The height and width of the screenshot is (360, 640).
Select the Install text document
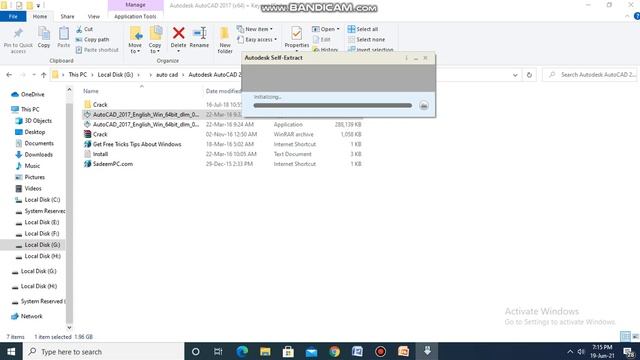click(x=222, y=154)
